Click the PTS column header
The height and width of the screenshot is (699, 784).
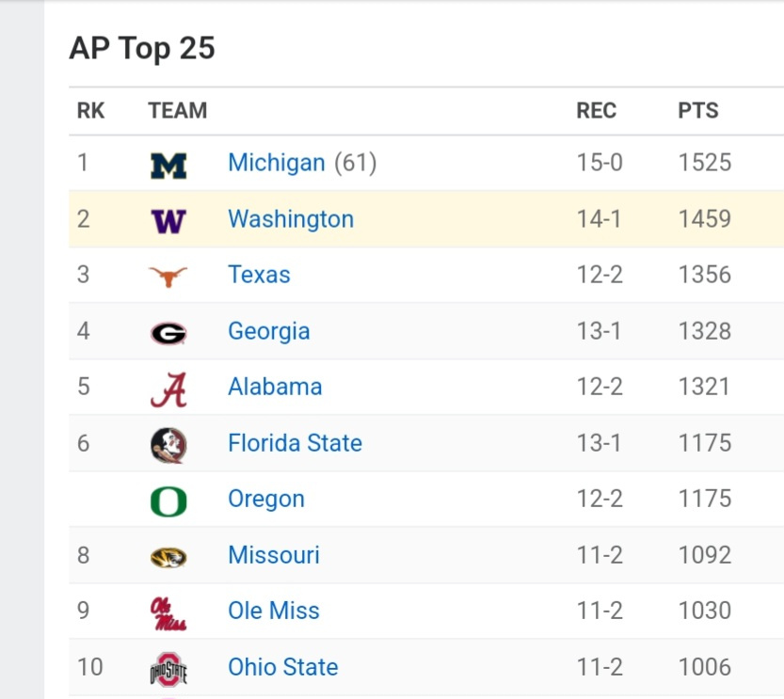click(697, 111)
